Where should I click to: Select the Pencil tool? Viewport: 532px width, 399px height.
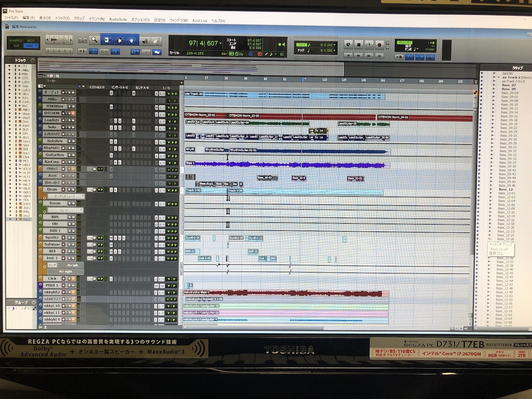click(157, 41)
